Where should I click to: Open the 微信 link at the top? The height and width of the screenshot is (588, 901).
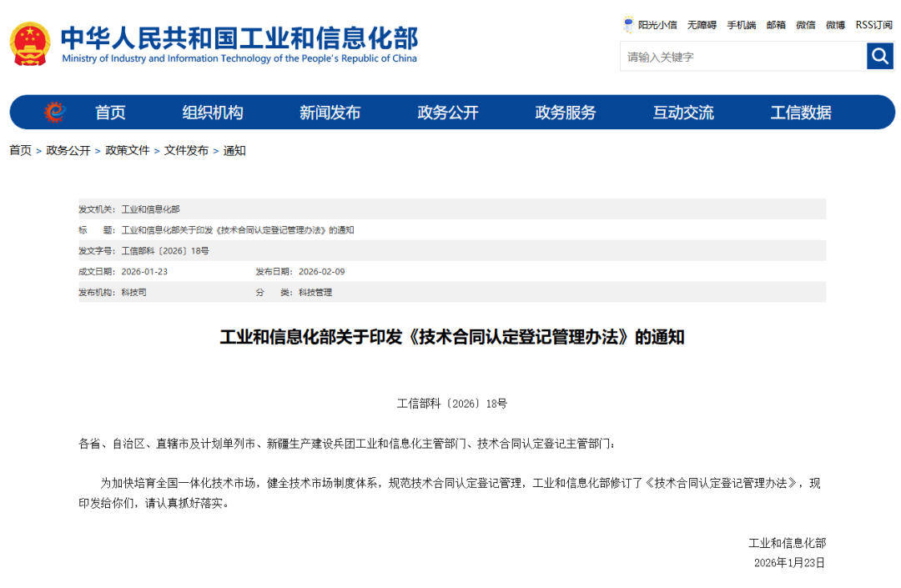[805, 25]
